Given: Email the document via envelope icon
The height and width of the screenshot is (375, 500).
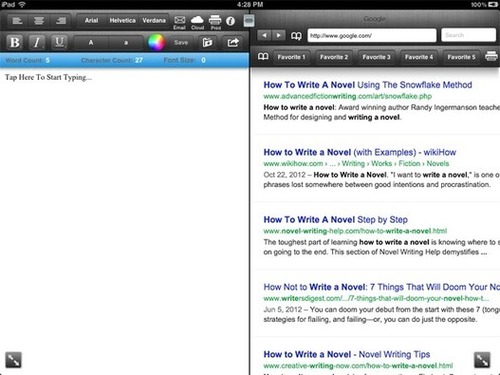Looking at the screenshot, I should pyautogui.click(x=179, y=22).
